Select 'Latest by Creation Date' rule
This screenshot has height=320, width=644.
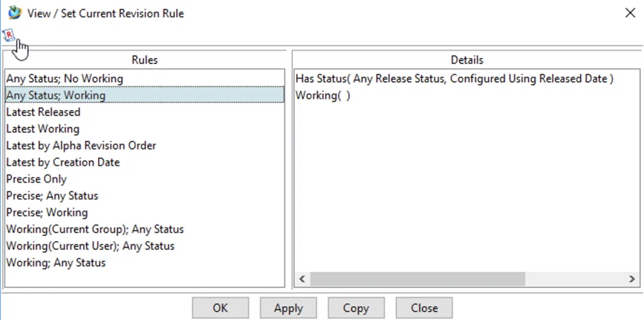point(144,162)
